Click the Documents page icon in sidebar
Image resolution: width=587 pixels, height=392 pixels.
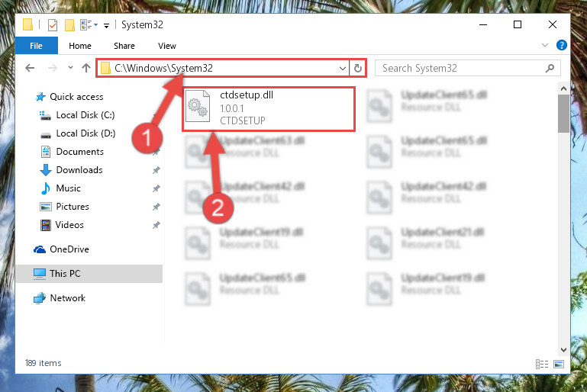click(x=46, y=152)
